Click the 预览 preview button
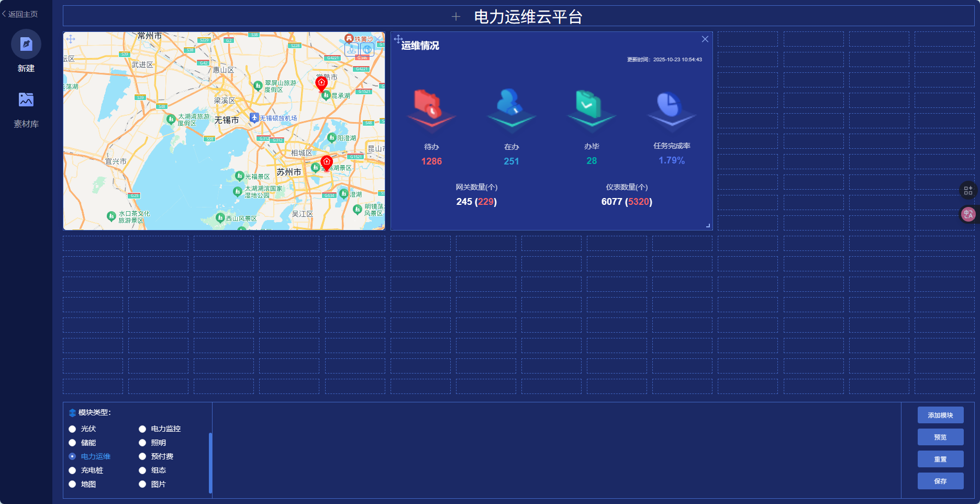980x504 pixels. [x=940, y=436]
